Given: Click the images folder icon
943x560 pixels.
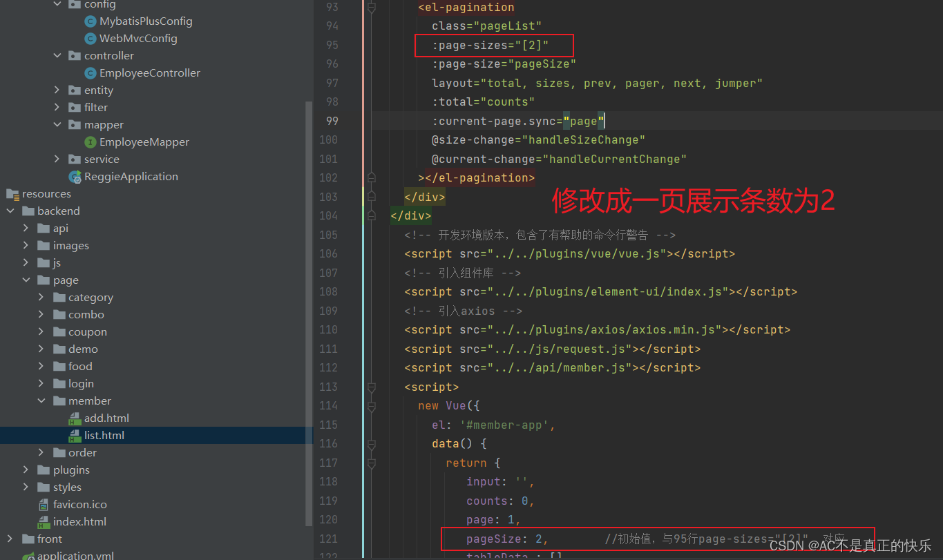Looking at the screenshot, I should click(x=44, y=246).
